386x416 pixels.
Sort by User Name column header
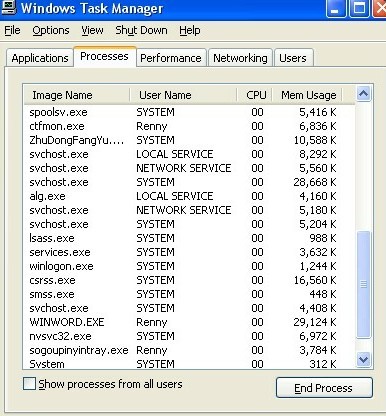point(183,95)
